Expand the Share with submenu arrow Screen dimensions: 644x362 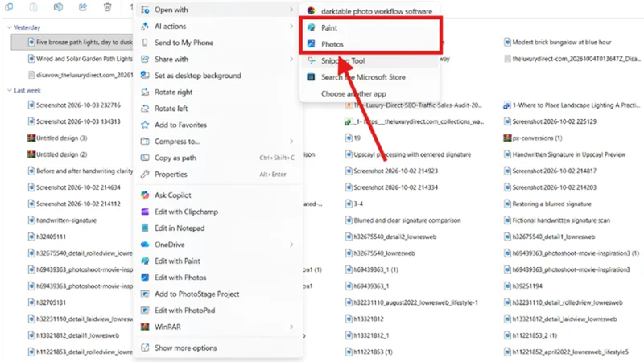pyautogui.click(x=291, y=59)
